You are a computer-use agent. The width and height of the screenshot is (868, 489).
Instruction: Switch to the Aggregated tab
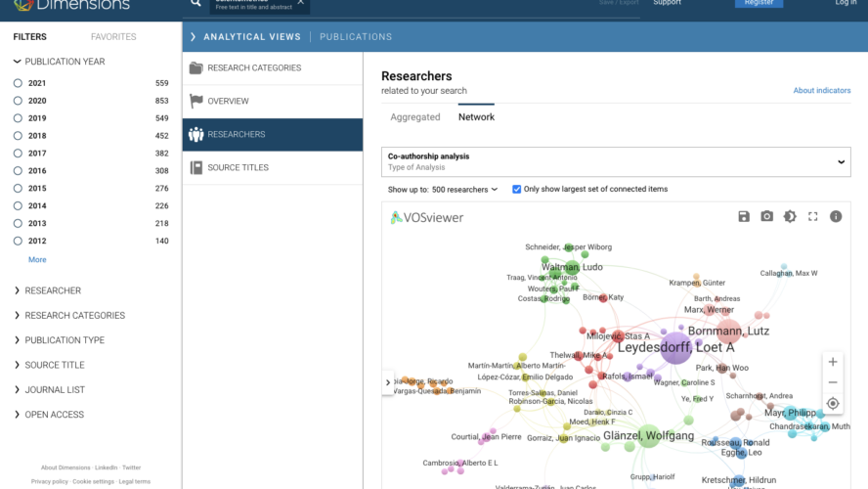pos(414,116)
